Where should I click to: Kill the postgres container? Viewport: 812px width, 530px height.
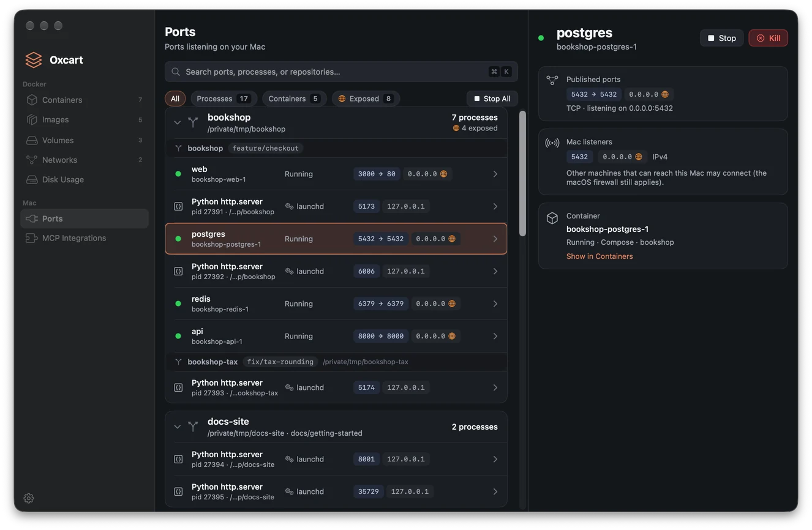[x=768, y=38]
